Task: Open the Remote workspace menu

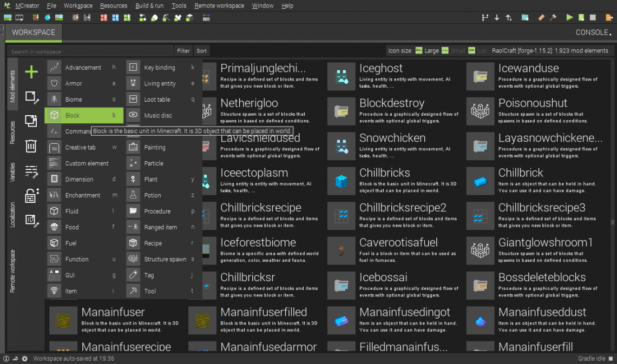Action: tap(219, 5)
